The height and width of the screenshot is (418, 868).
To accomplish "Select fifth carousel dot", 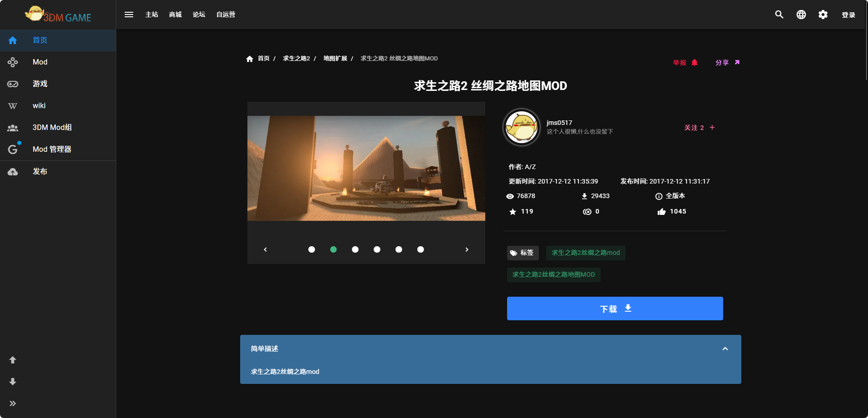I will pyautogui.click(x=399, y=249).
